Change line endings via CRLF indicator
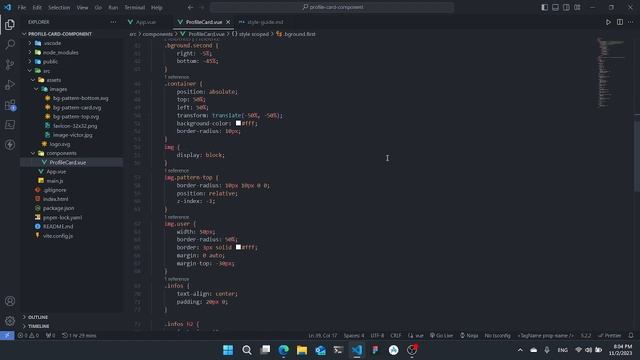Image resolution: width=640 pixels, height=360 pixels. (x=396, y=336)
